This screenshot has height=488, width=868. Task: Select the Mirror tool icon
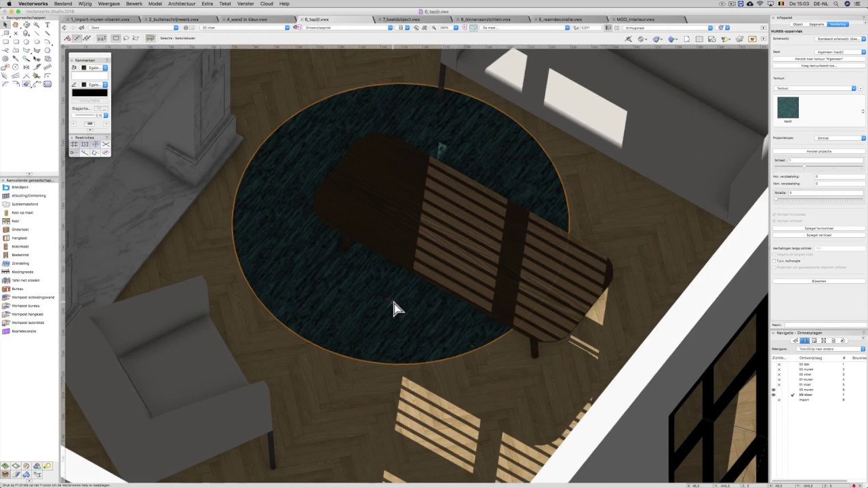tap(26, 67)
